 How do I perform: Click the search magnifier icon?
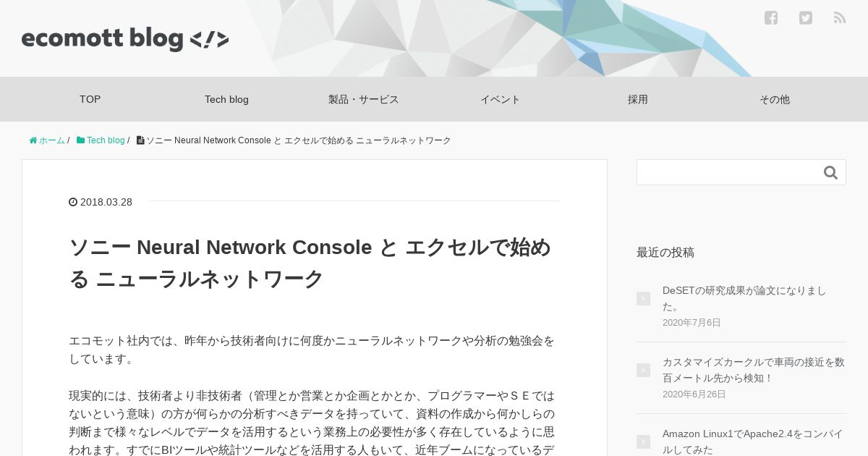[830, 172]
